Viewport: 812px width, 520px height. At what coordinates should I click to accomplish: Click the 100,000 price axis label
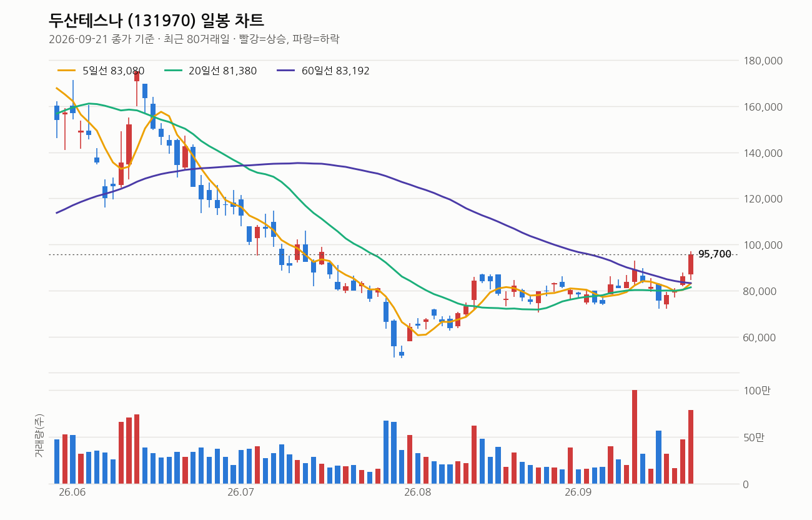click(x=763, y=245)
